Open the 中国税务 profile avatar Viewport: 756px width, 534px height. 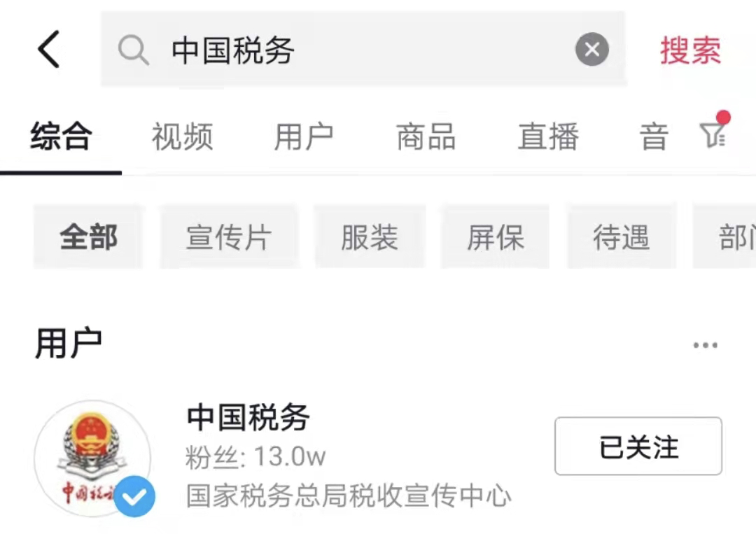pyautogui.click(x=93, y=458)
